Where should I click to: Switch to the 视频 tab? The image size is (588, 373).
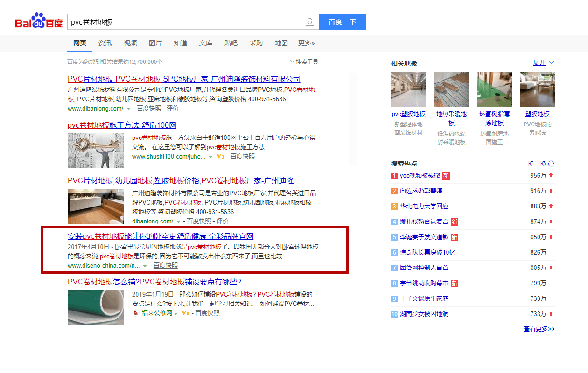tap(130, 43)
